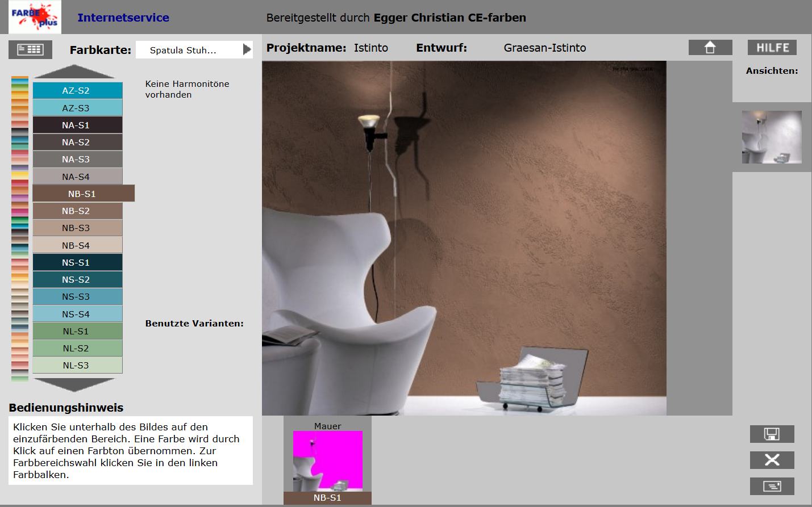Click the notes icon below the X
The width and height of the screenshot is (812, 507).
[x=772, y=486]
